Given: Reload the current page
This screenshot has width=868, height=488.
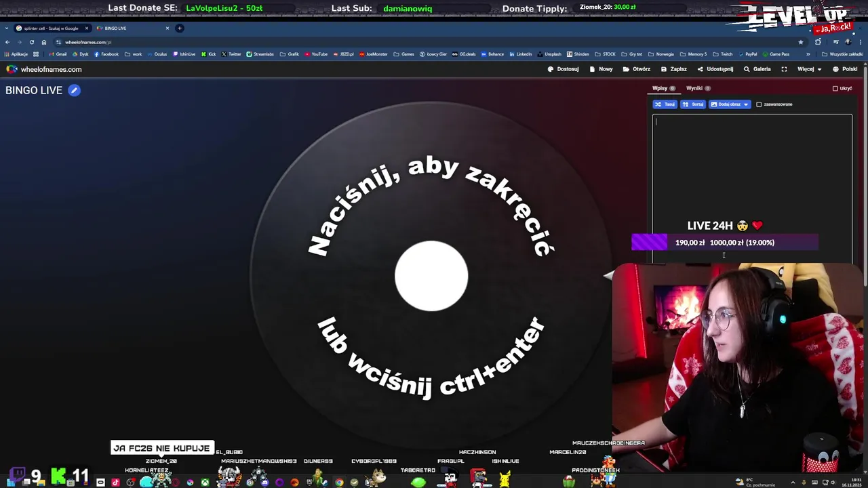Looking at the screenshot, I should [31, 42].
